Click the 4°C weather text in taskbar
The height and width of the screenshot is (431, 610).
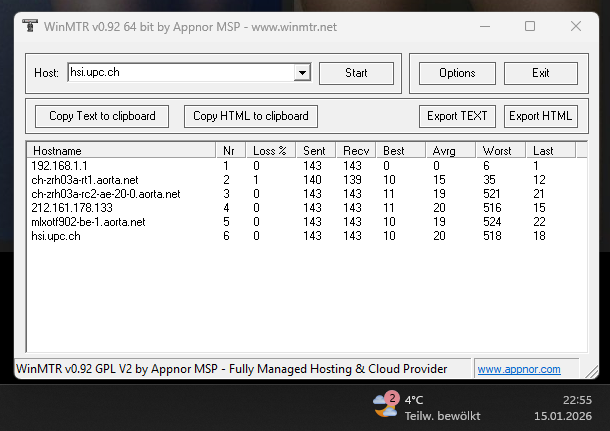click(414, 400)
